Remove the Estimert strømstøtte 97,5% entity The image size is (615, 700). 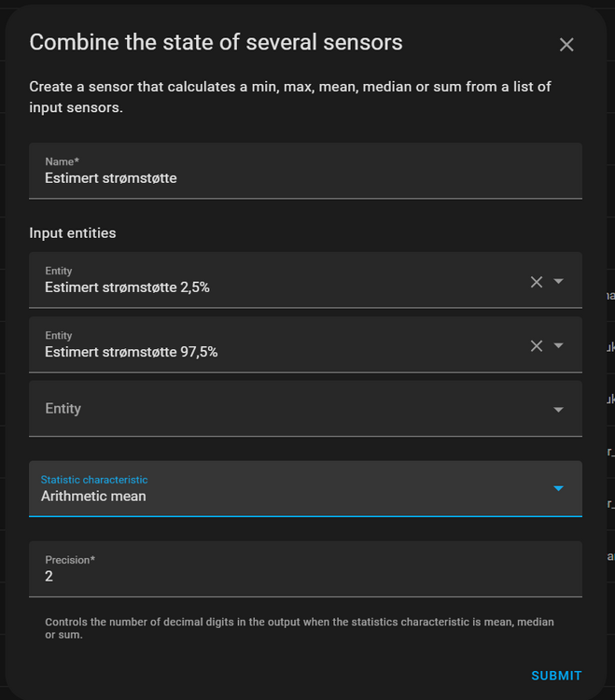tap(537, 346)
